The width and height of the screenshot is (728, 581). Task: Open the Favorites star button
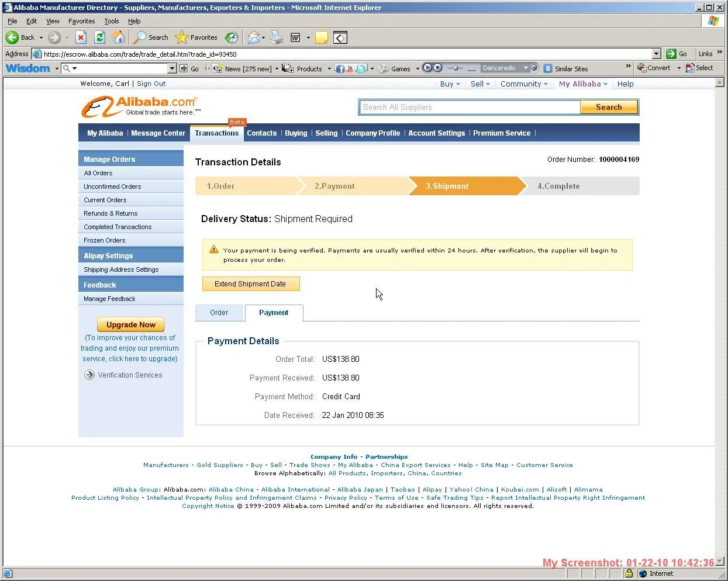196,37
